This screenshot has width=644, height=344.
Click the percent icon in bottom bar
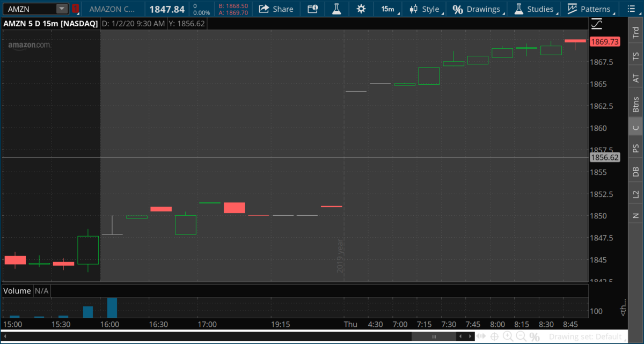pyautogui.click(x=535, y=337)
